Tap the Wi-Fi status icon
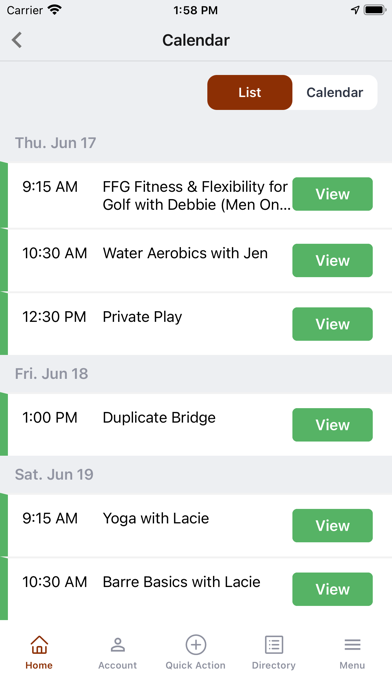 click(x=55, y=10)
